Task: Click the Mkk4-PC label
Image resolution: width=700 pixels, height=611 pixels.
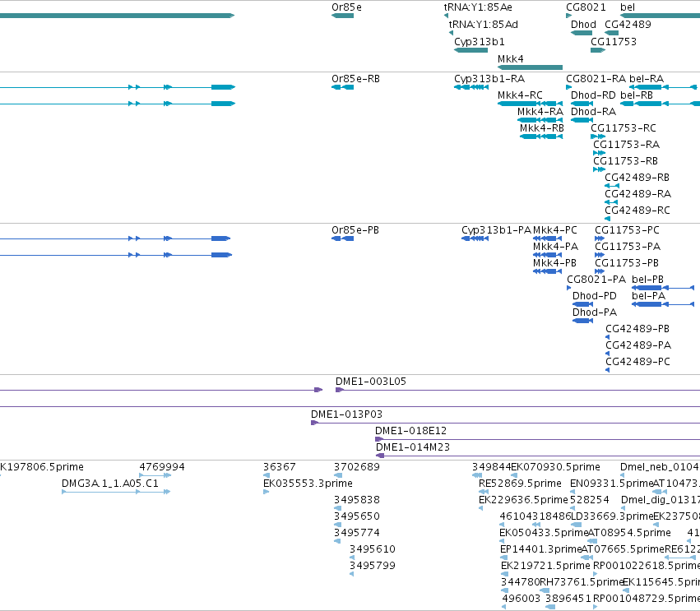Action: (x=555, y=230)
